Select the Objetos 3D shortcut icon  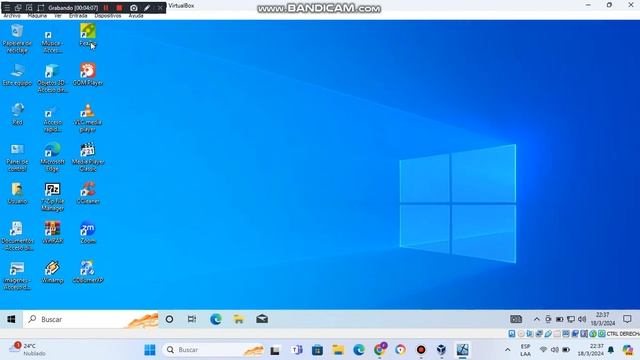point(53,78)
